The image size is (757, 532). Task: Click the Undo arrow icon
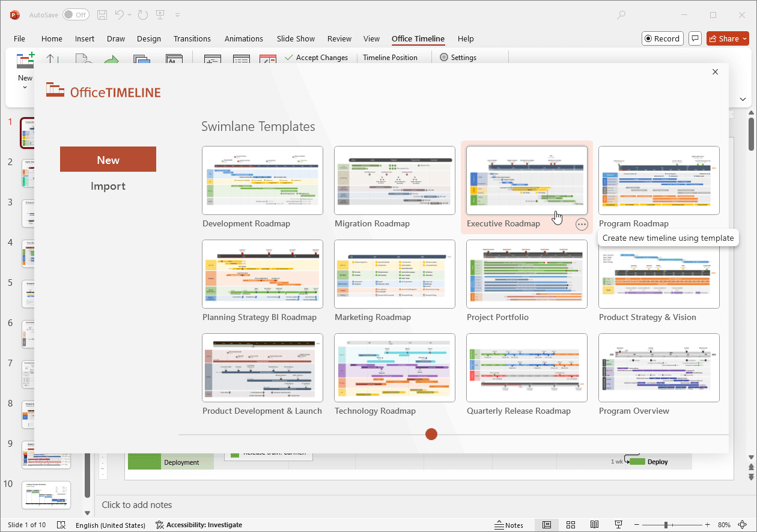(120, 15)
